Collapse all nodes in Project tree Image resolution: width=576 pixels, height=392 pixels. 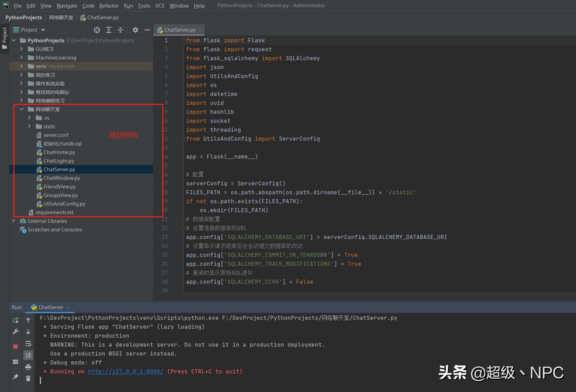click(120, 30)
